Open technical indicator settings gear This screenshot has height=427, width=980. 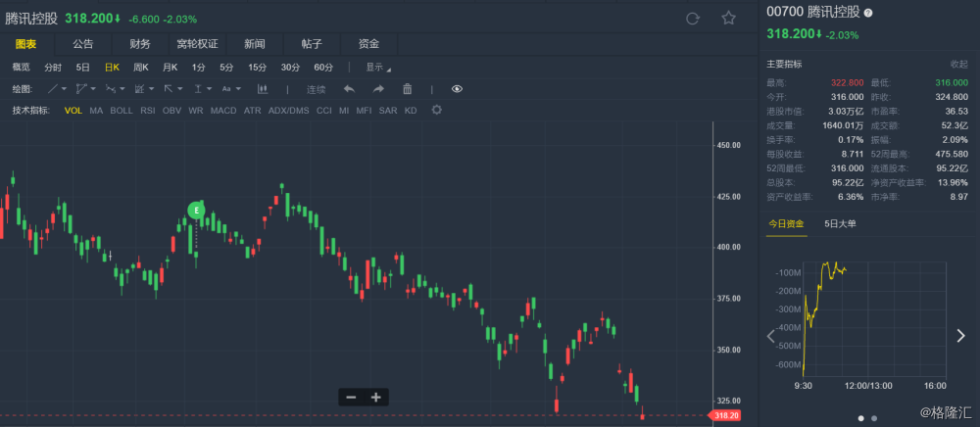click(x=437, y=110)
